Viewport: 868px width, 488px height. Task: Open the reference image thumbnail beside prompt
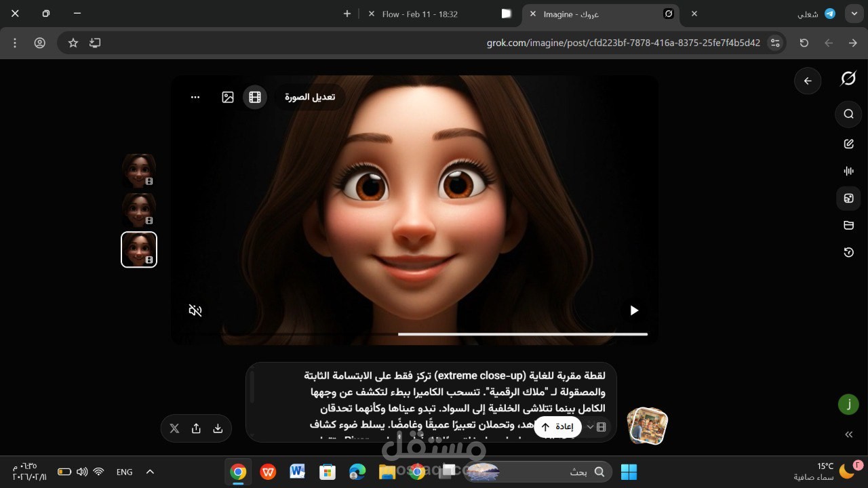tap(647, 426)
